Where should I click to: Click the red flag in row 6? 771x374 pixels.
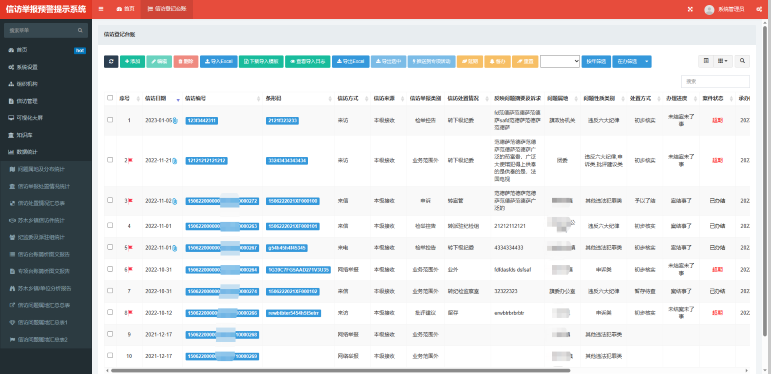(130, 269)
